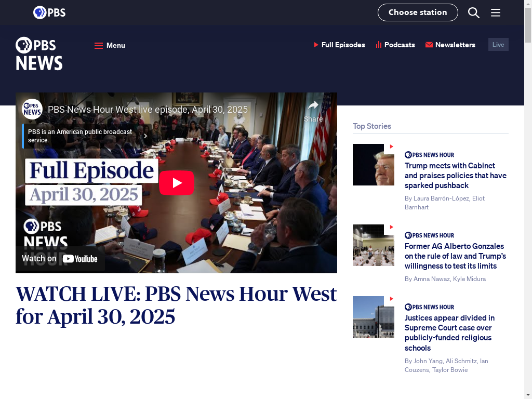The width and height of the screenshot is (532, 399).
Task: Click the video Share arrow icon
Action: pyautogui.click(x=313, y=105)
